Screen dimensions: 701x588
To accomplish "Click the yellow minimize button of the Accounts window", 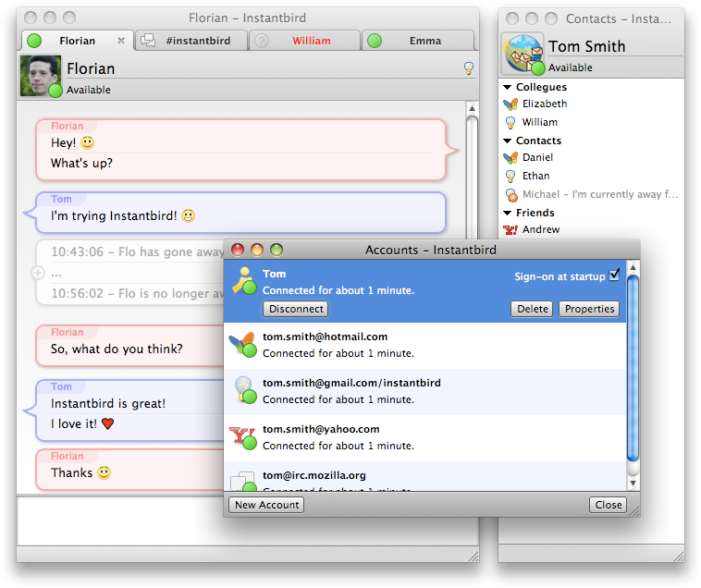I will pos(257,250).
